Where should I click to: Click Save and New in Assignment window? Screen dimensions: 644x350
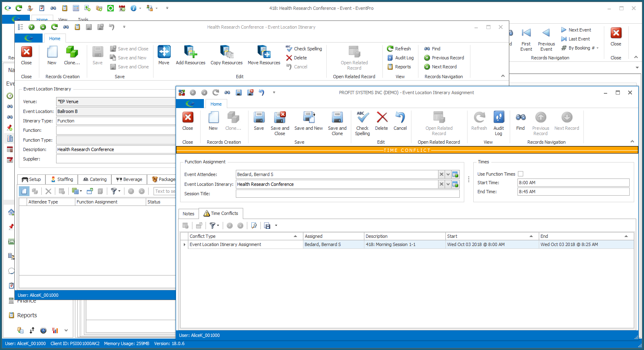click(309, 121)
